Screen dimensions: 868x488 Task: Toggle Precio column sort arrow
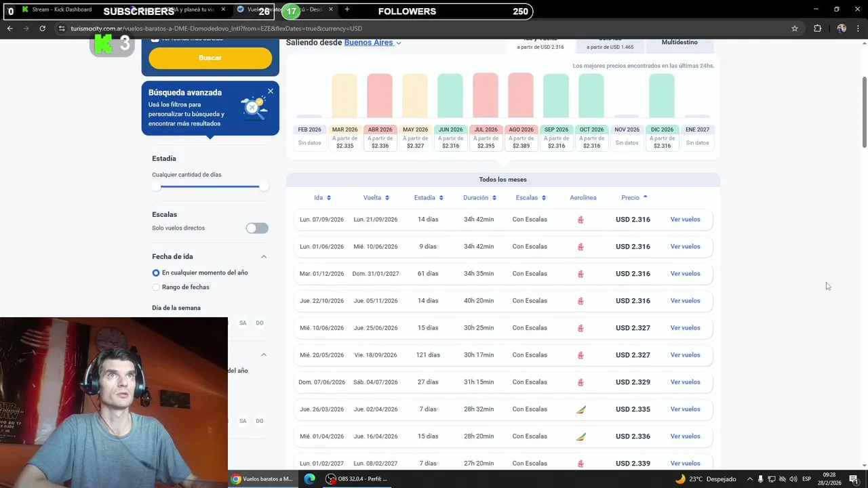pyautogui.click(x=645, y=197)
